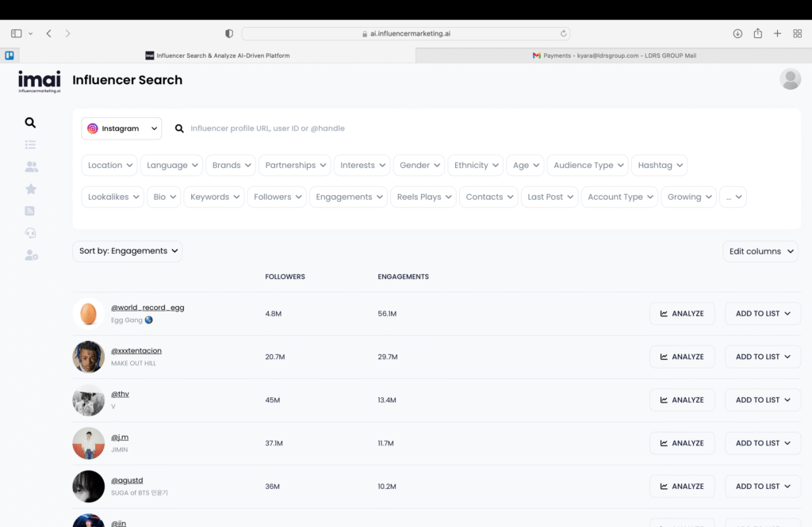The width and height of the screenshot is (812, 527).
Task: Open favorites via the star sidebar icon
Action: coord(30,189)
